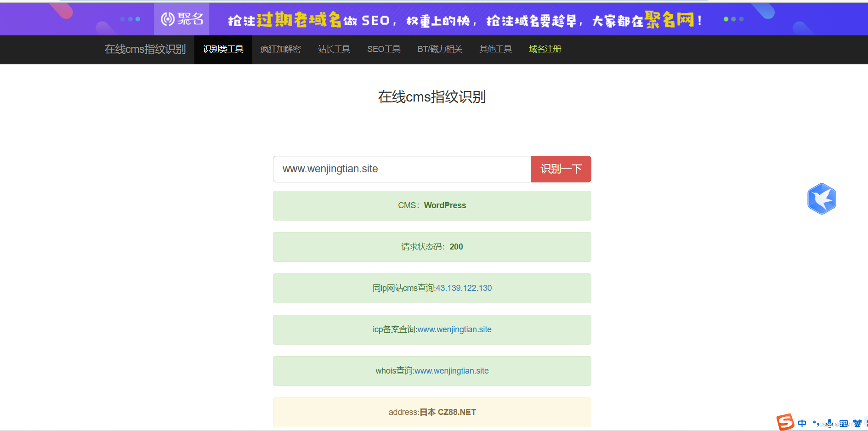The image size is (868, 431).
Task: Open the same-IP cms query link 43.139.122.130
Action: 463,288
